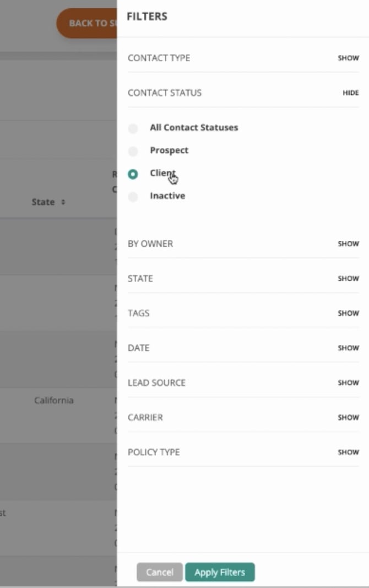The width and height of the screenshot is (369, 588).
Task: Expand the Lead Source filter
Action: click(348, 382)
